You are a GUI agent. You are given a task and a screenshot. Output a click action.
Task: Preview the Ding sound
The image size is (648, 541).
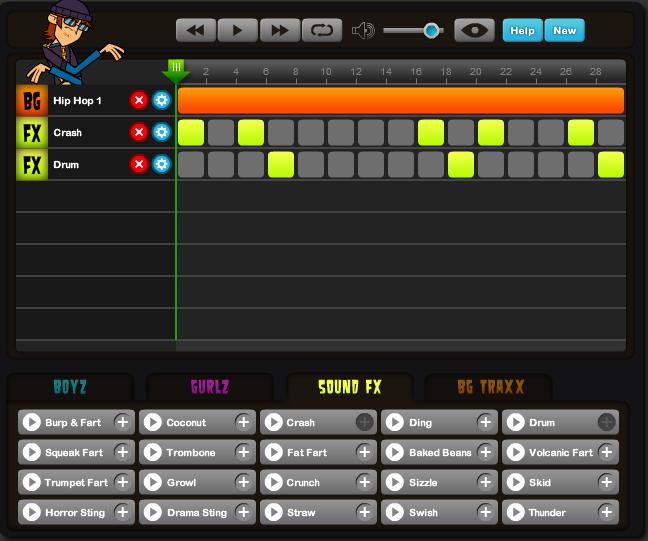pyautogui.click(x=395, y=422)
